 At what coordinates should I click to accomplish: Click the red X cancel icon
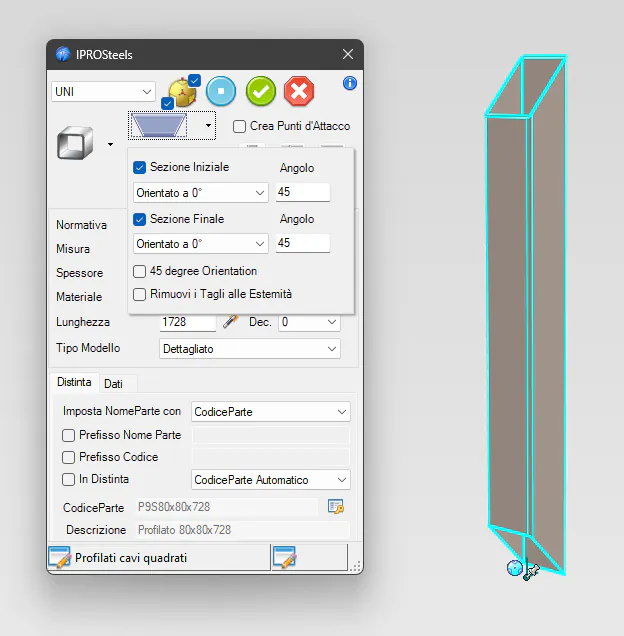(299, 91)
